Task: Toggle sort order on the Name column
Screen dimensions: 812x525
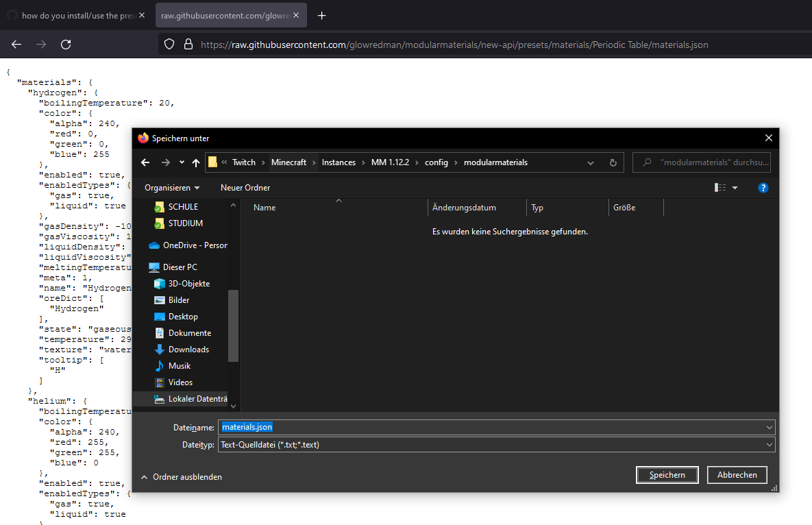Action: (x=264, y=207)
